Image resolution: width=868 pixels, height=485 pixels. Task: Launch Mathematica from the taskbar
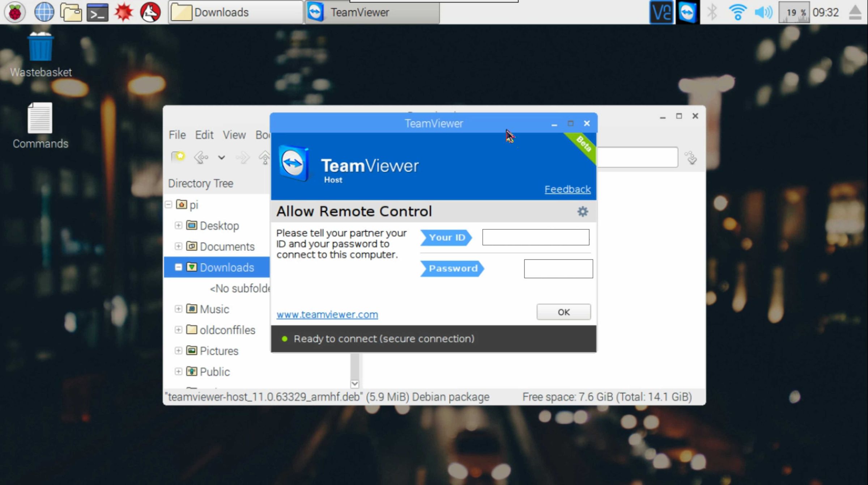point(124,12)
